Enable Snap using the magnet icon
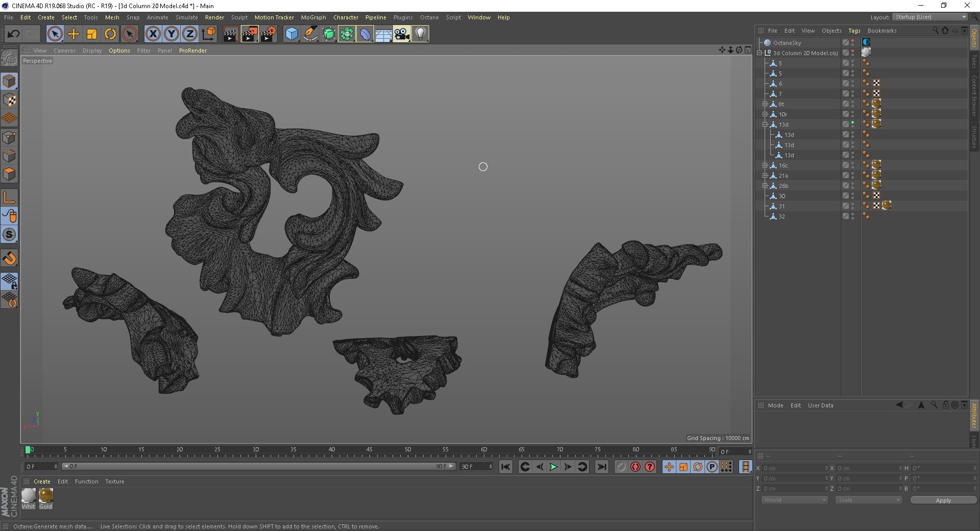The height and width of the screenshot is (531, 980). [9, 258]
